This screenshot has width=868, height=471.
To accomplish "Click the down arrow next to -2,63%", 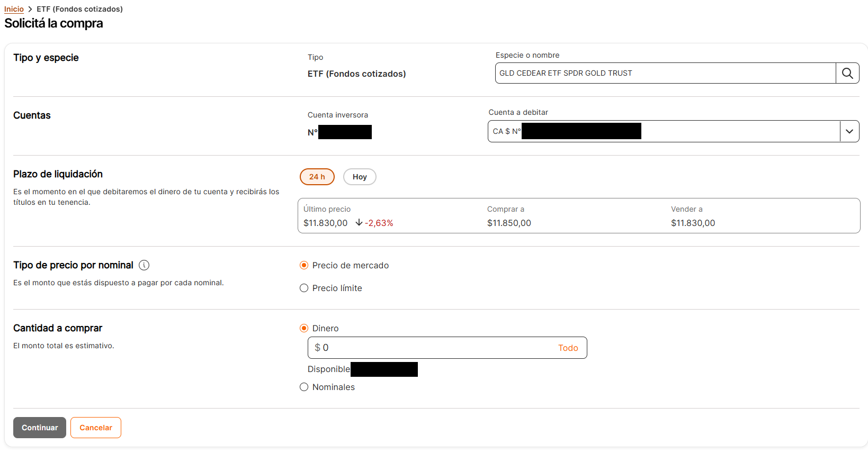I will tap(359, 223).
